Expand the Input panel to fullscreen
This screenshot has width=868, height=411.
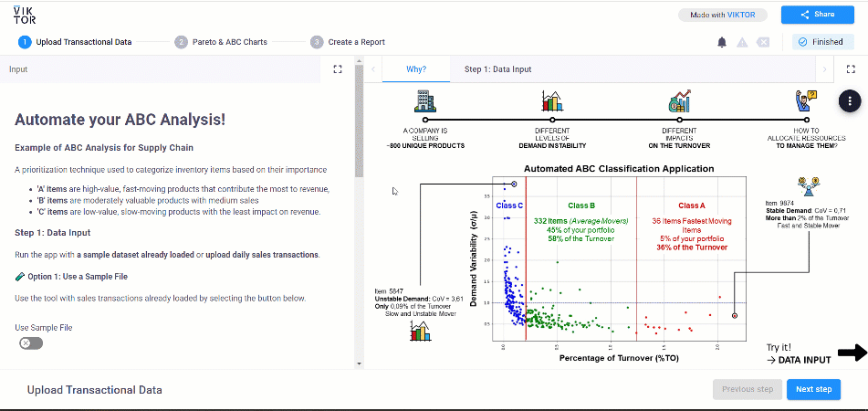click(x=337, y=68)
